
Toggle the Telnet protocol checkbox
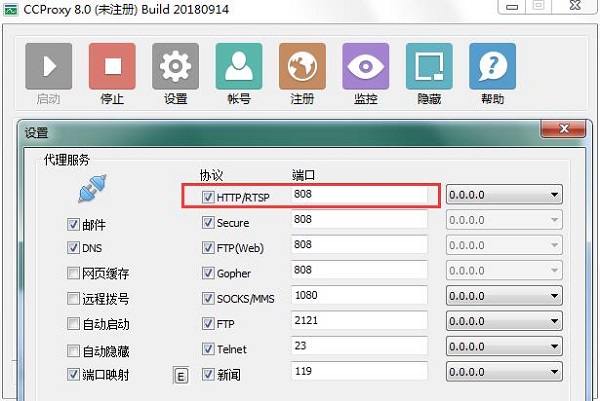pyautogui.click(x=208, y=349)
